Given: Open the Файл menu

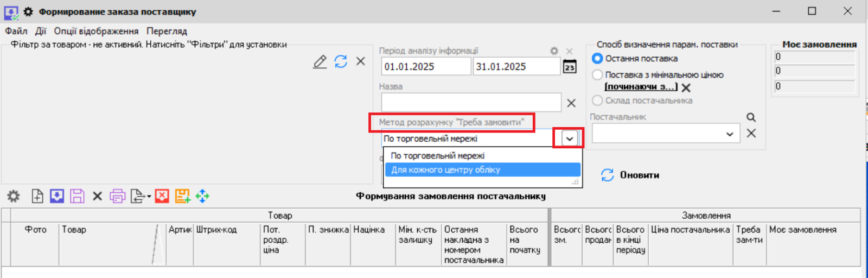Looking at the screenshot, I should 16,31.
